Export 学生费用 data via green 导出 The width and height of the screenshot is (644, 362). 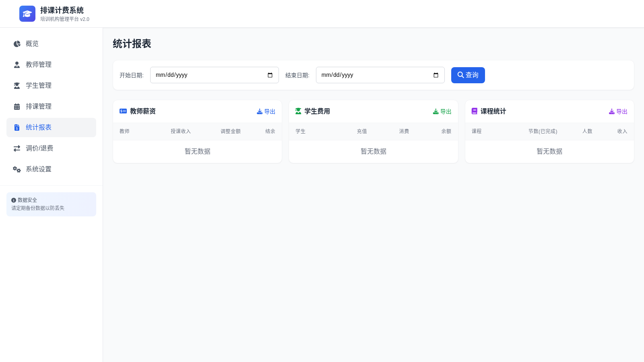point(442,111)
